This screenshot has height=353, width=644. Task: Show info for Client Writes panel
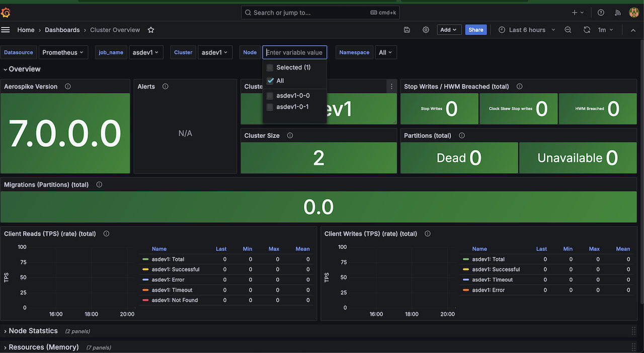tap(428, 233)
